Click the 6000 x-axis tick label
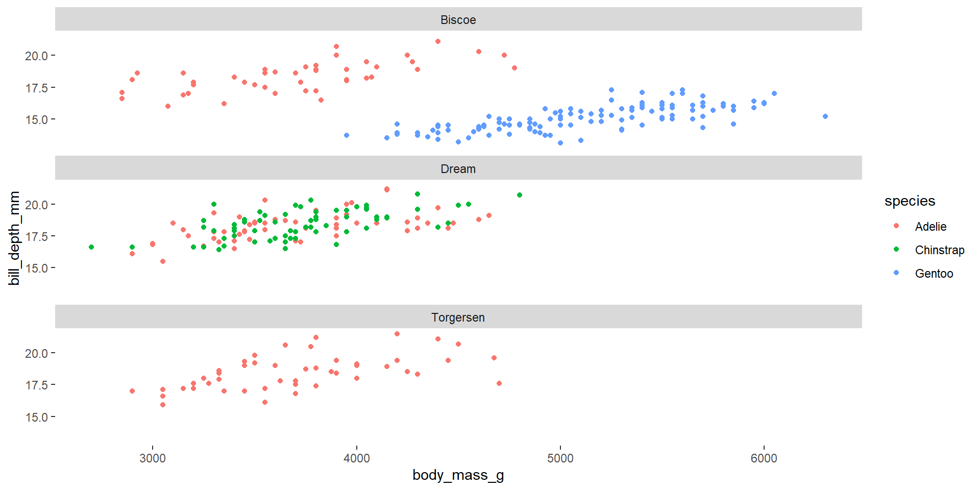The height and width of the screenshot is (490, 980). [x=764, y=458]
